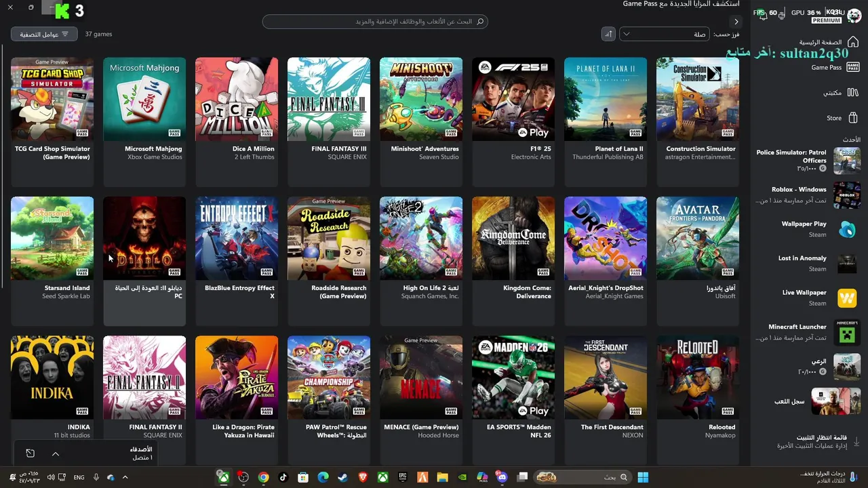868x488 pixels.
Task: Click the search field for games
Action: pos(375,22)
